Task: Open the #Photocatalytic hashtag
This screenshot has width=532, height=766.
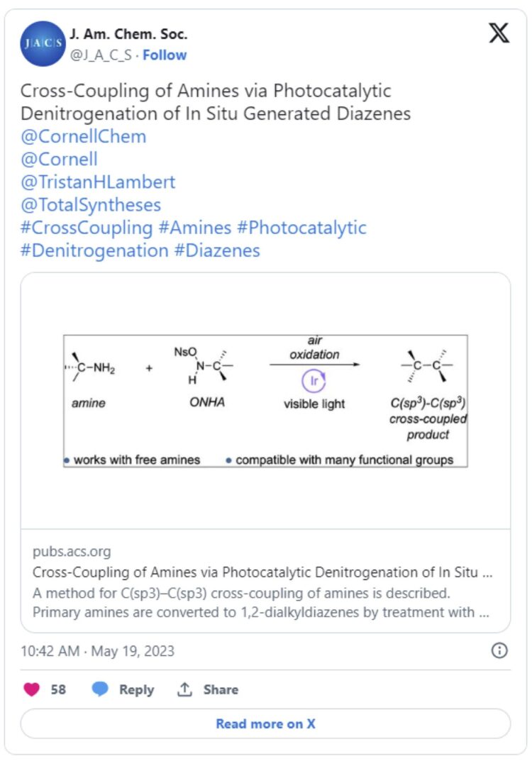Action: [x=302, y=228]
